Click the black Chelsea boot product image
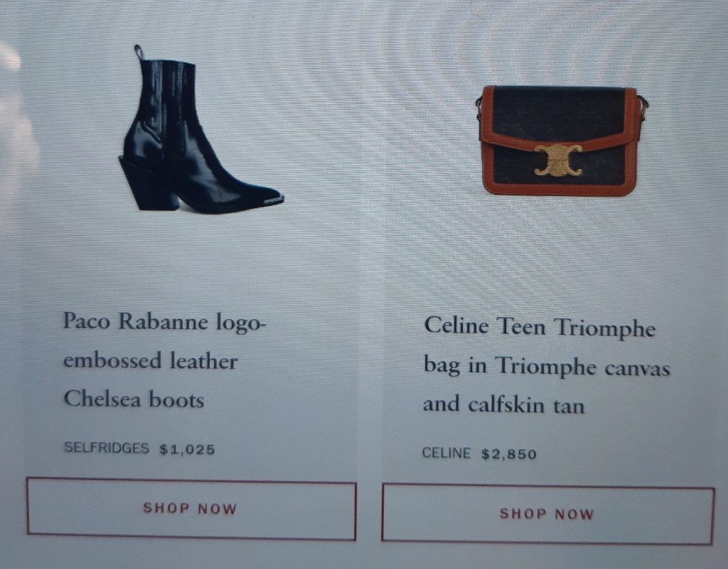This screenshot has height=569, width=728. 201,129
